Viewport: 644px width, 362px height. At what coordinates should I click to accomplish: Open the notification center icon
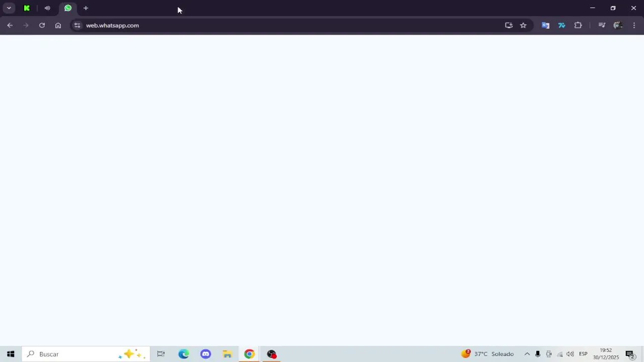630,354
